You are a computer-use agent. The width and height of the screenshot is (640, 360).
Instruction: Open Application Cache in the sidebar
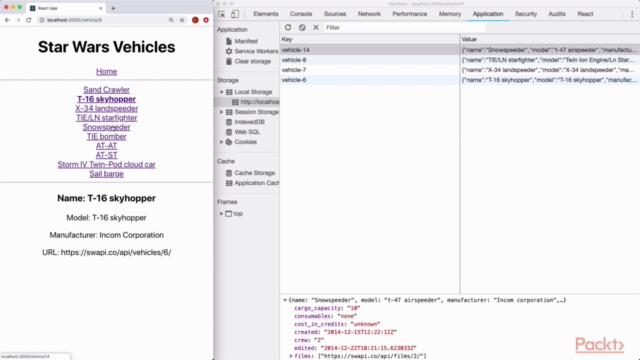click(x=252, y=183)
